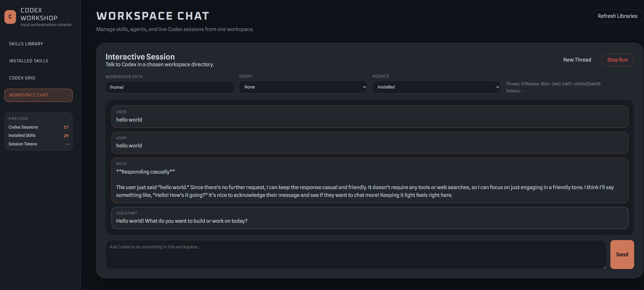
Task: Click the Refresh Libraries button
Action: tap(617, 16)
